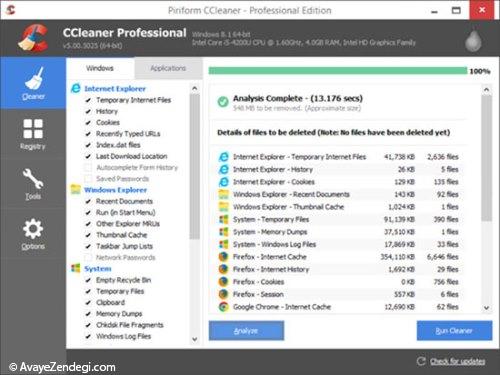Click icon beside System - Memory Dumps result
500x375 pixels.
[223, 232]
